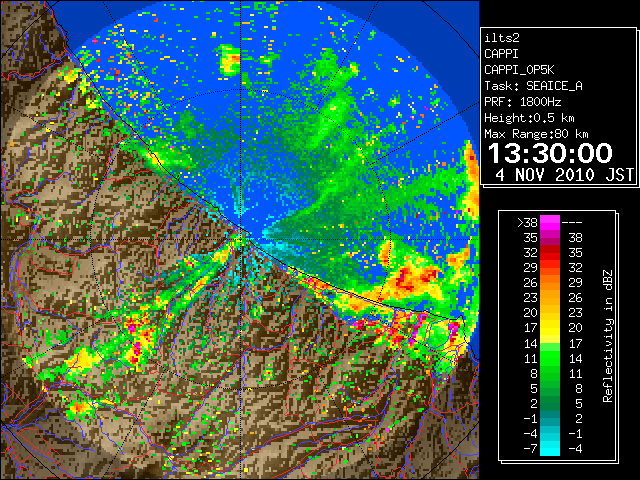Select the 'Task: SEAICE_A' line
Image resolution: width=640 pixels, height=480 pixels.
(533, 86)
